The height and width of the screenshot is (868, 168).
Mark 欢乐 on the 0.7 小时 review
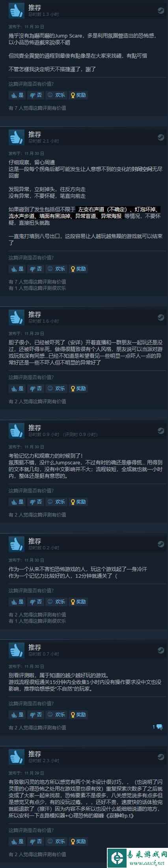coord(56,715)
